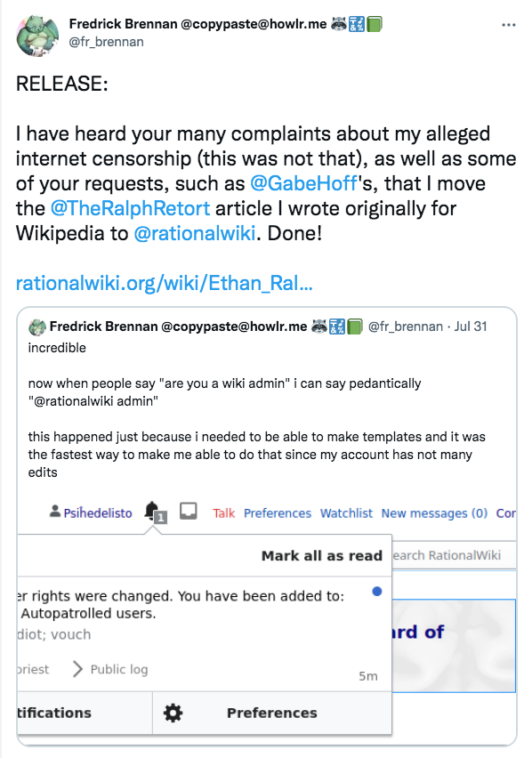Open the three-dot tweet options menu
Image resolution: width=532 pixels, height=758 pixels.
pyautogui.click(x=508, y=25)
